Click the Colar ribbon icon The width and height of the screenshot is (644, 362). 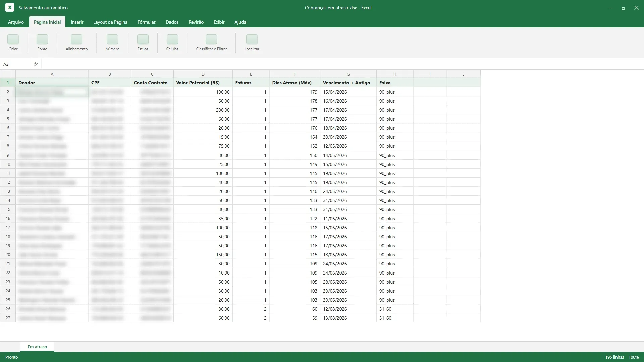(13, 39)
